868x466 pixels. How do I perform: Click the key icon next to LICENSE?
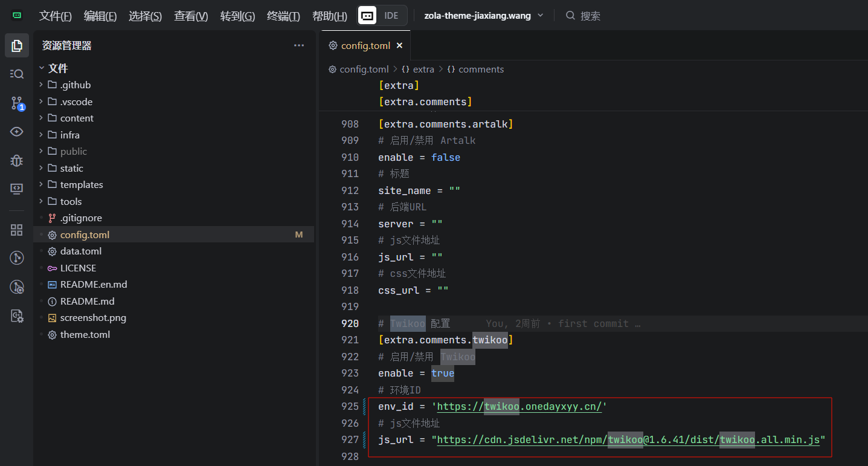52,268
